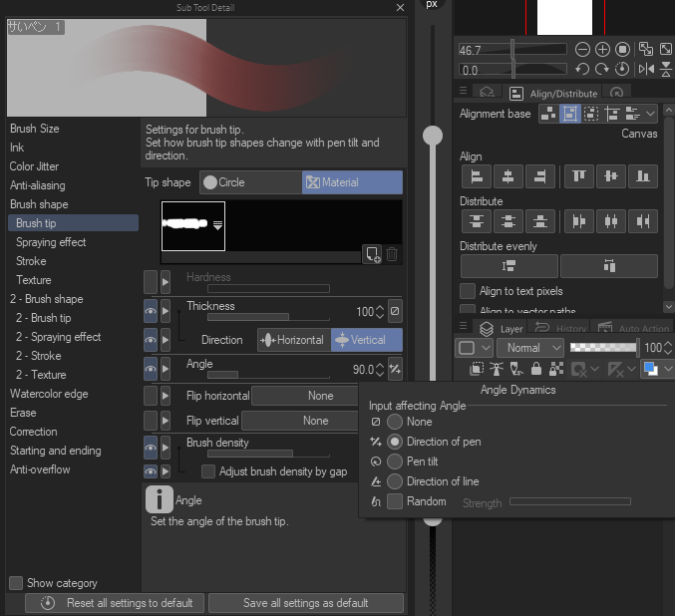Adjust the Thickness slider bar
675x616 pixels.
click(268, 317)
